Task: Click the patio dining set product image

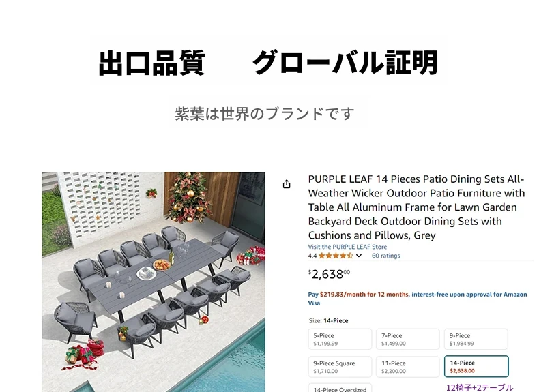Action: click(x=154, y=282)
